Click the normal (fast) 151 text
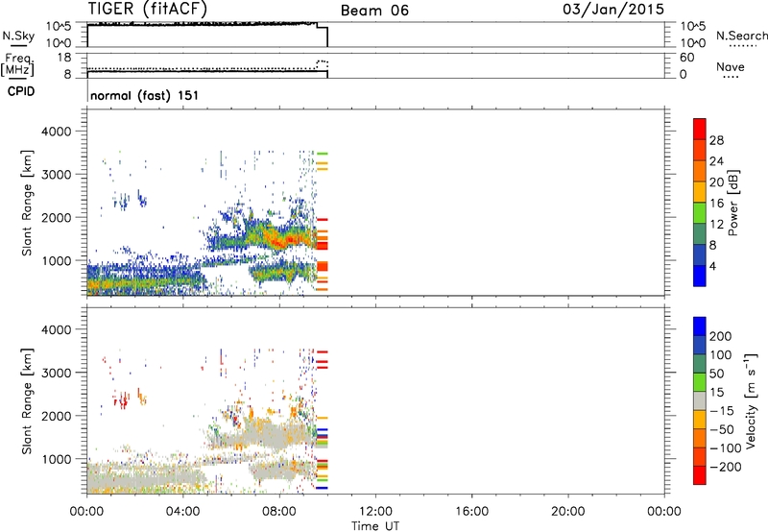The width and height of the screenshot is (768, 532). [x=145, y=95]
